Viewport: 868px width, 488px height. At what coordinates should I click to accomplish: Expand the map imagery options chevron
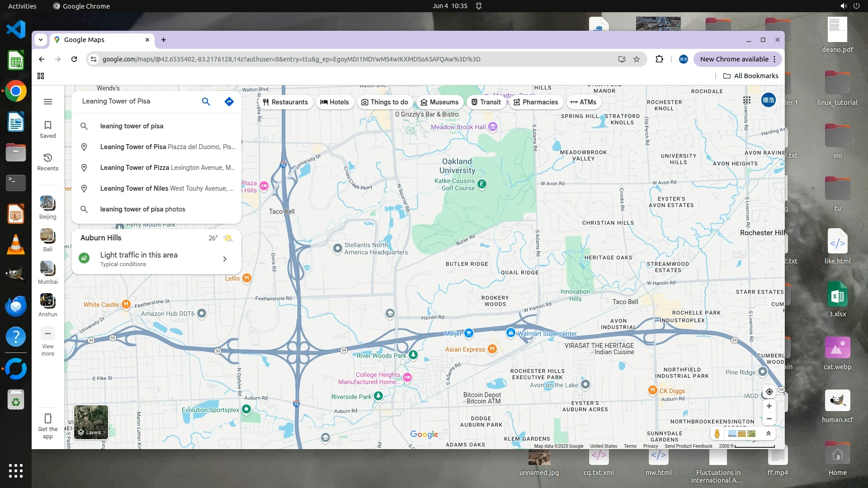pyautogui.click(x=768, y=434)
